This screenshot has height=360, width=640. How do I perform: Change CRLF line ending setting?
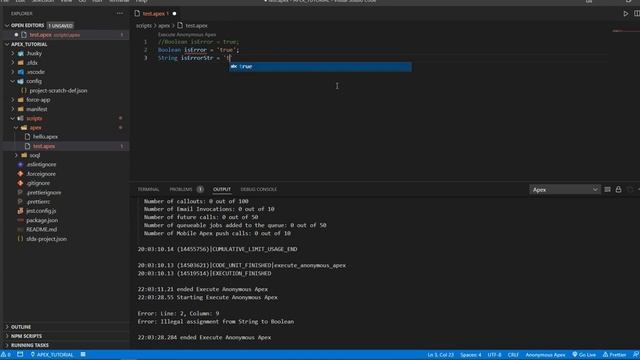pos(513,355)
